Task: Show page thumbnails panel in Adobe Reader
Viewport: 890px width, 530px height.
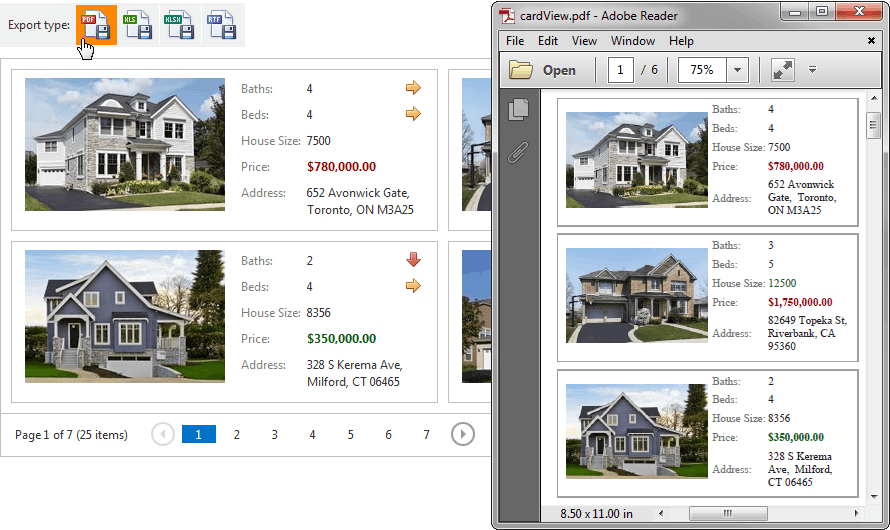Action: pos(518,110)
